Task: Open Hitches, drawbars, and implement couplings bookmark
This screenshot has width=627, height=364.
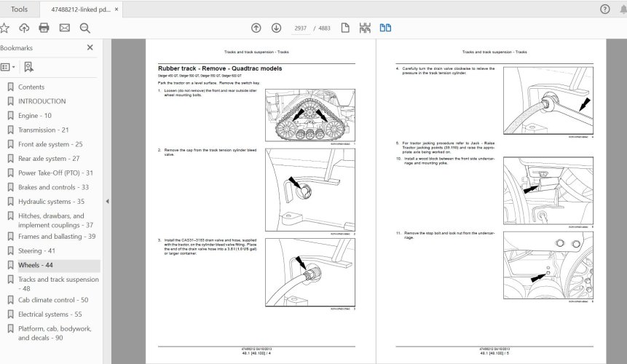Action: (x=55, y=221)
